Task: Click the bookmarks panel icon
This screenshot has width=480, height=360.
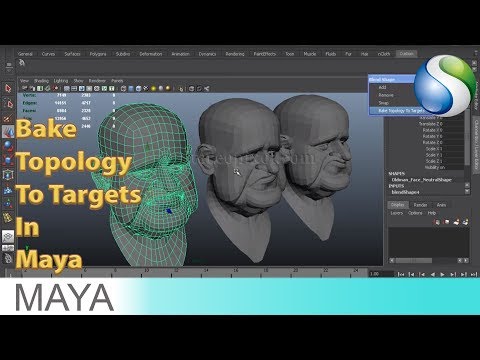Action: [40, 88]
